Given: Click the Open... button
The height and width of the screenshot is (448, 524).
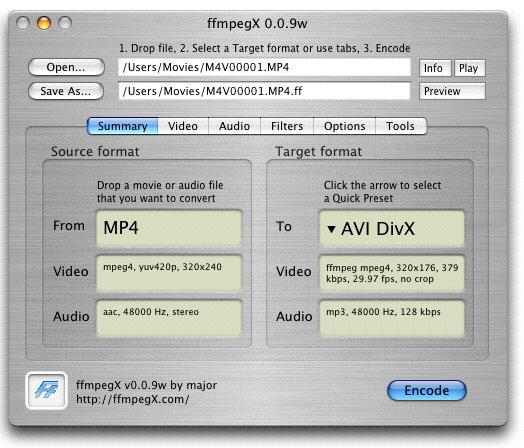Looking at the screenshot, I should click(66, 67).
